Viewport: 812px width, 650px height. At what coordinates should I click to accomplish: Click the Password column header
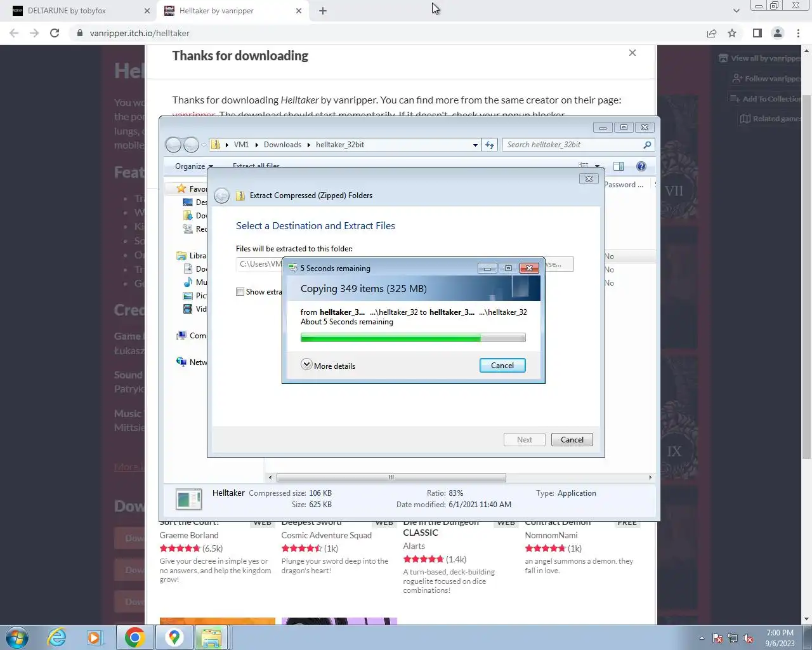click(x=624, y=185)
